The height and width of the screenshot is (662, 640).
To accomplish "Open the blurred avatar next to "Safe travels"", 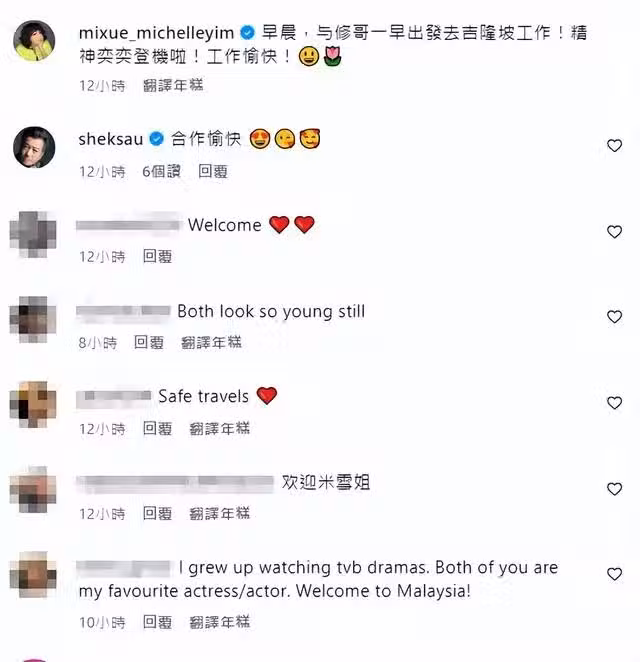I will [33, 404].
